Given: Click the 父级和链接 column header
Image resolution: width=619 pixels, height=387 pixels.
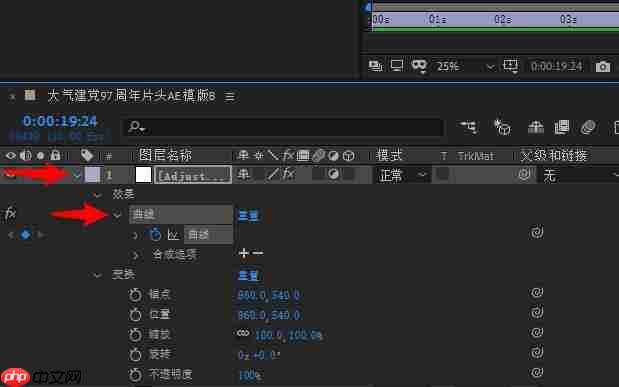Looking at the screenshot, I should point(554,155).
